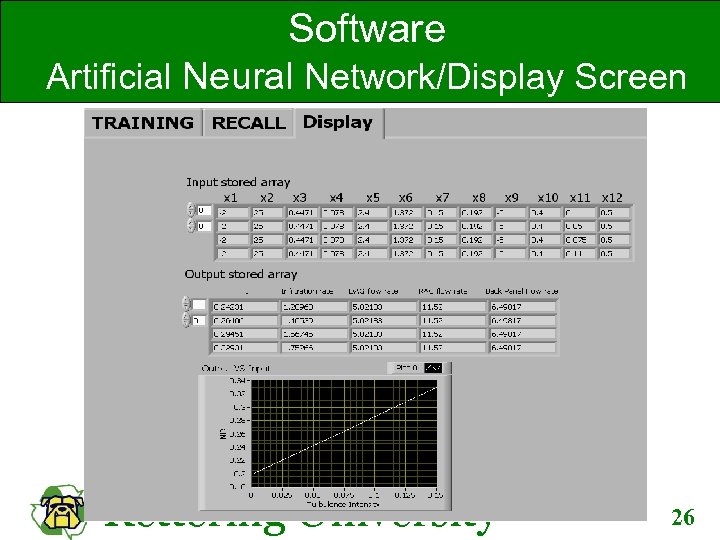Click the x8 column header
Viewport: 720px width, 540px height.
pos(479,197)
